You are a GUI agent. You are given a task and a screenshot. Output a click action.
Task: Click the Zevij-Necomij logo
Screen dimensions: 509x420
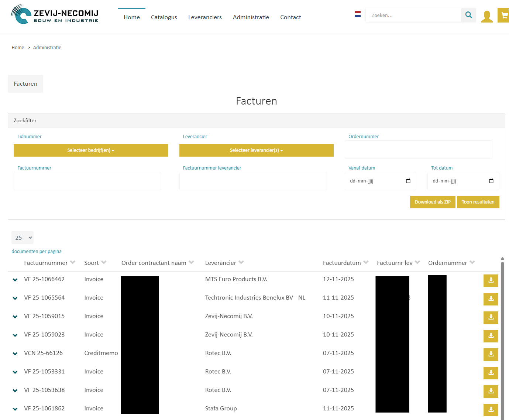(55, 14)
